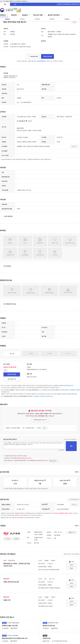Click the 이메일 지원 button
Image resolution: width=80 pixels, height=644 pixels.
[12, 379]
